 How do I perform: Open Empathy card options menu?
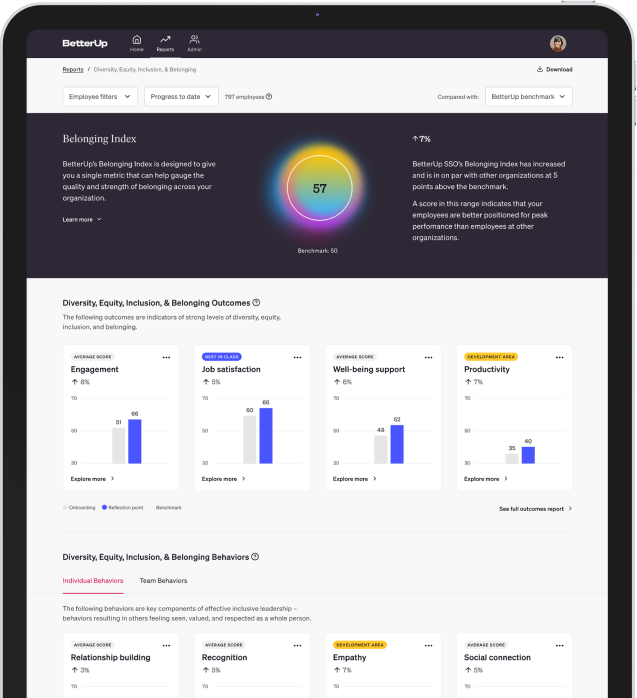coord(428,645)
